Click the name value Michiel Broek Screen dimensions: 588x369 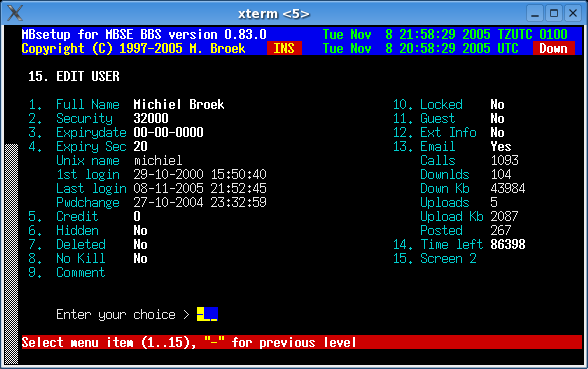[x=179, y=104]
